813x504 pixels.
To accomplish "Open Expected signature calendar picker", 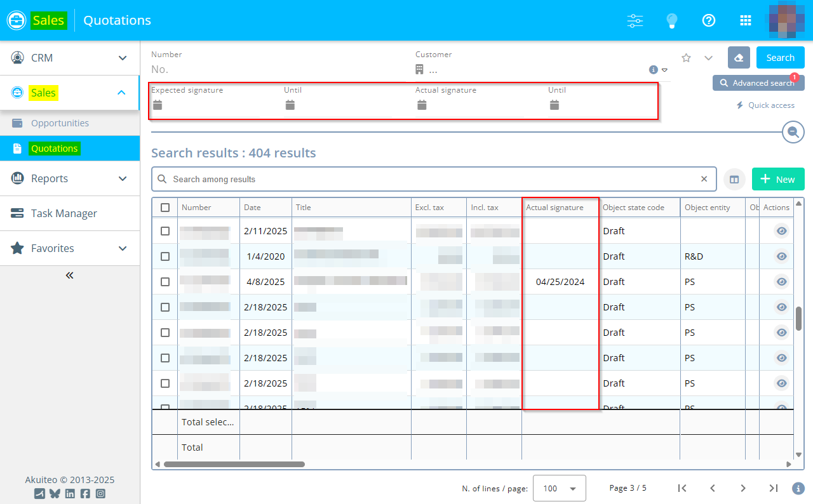I will [158, 105].
